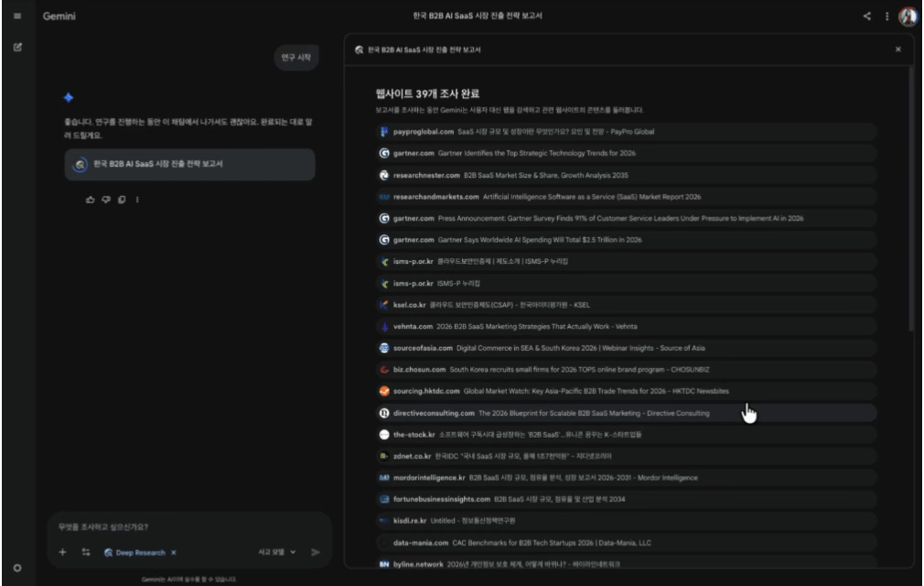Open sourcing.hktdc.com Global Market Watch source
Viewport: 924px width, 586px height.
click(627, 391)
